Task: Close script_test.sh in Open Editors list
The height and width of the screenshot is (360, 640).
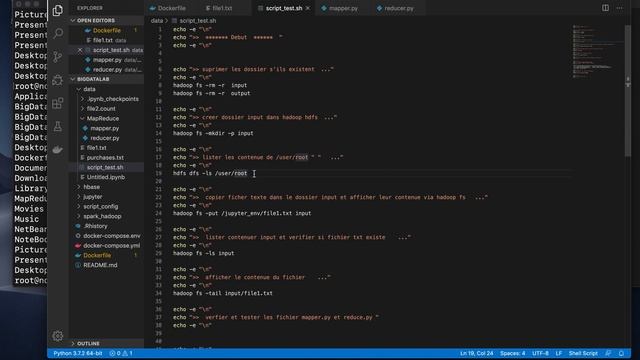Action: [80, 50]
